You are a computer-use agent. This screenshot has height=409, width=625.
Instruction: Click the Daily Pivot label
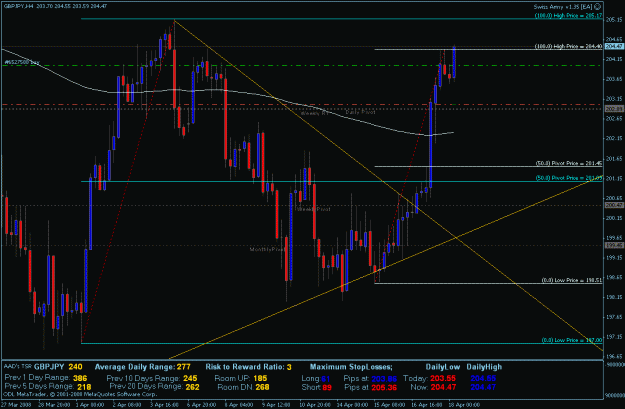(x=360, y=112)
